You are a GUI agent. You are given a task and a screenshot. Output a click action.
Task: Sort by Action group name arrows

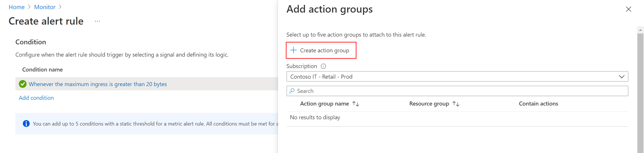[356, 104]
